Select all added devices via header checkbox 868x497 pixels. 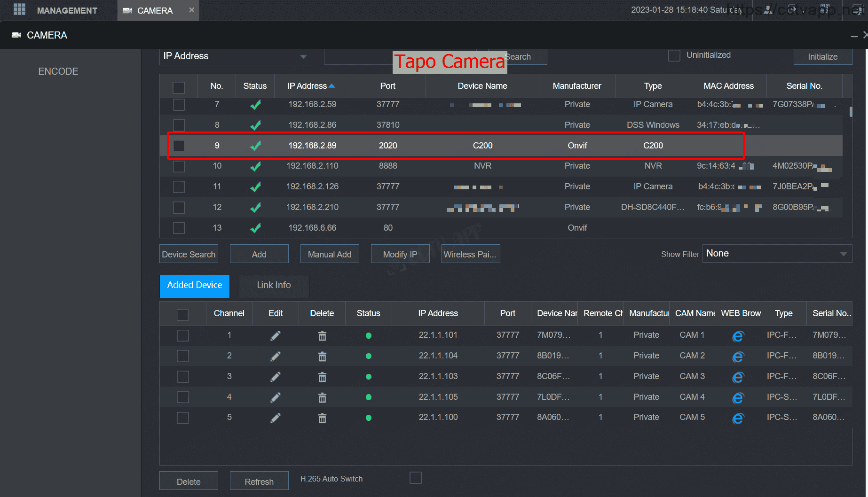pos(182,314)
